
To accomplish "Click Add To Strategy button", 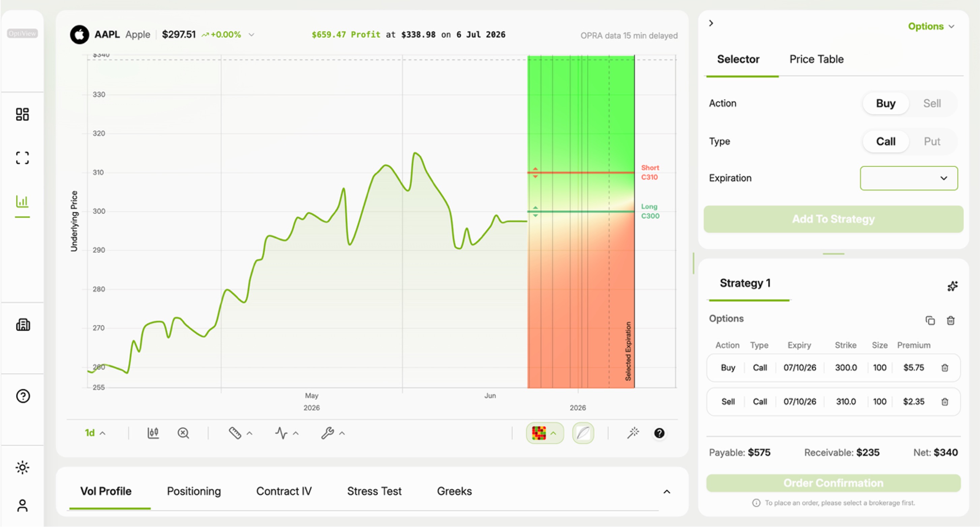I will 833,219.
